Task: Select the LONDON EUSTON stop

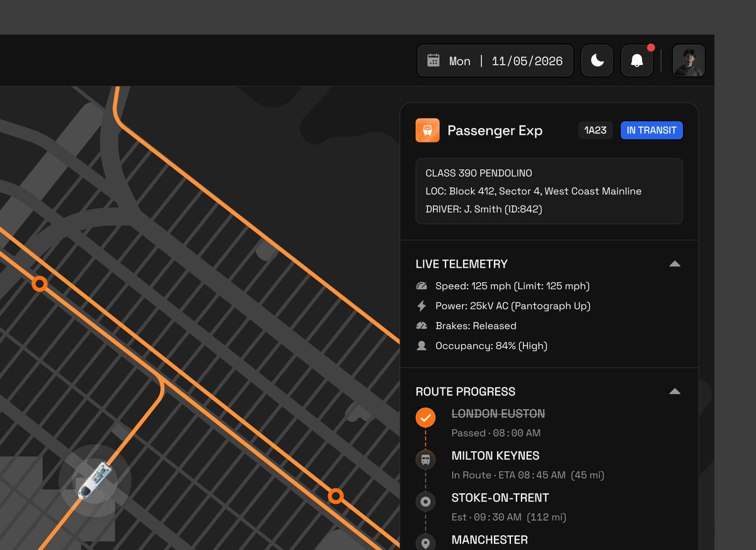Action: [498, 414]
